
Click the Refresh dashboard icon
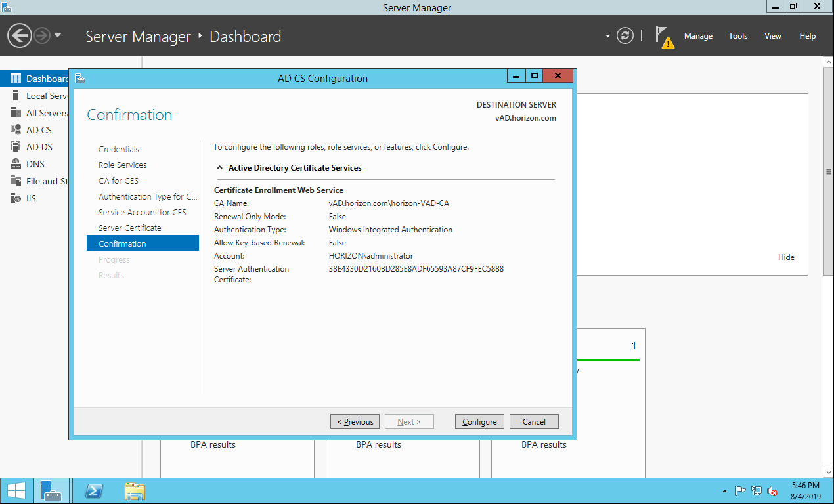[x=625, y=36]
